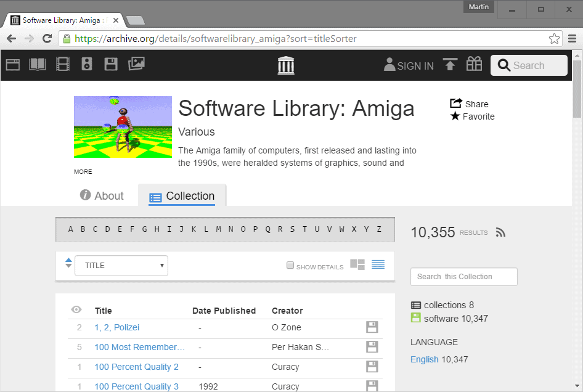Image resolution: width=583 pixels, height=392 pixels.
Task: Click the Martin profile button
Action: (x=478, y=7)
